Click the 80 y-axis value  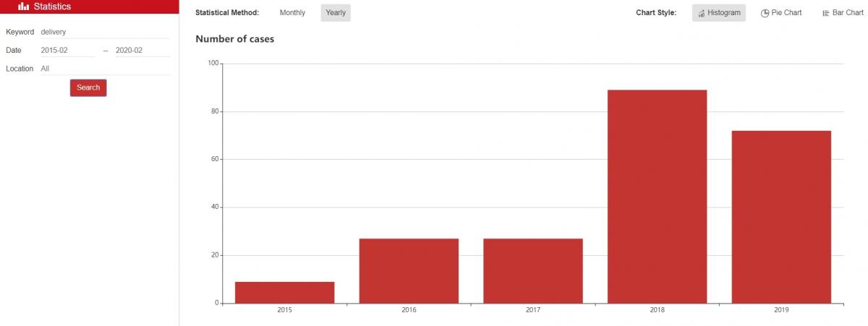[215, 111]
